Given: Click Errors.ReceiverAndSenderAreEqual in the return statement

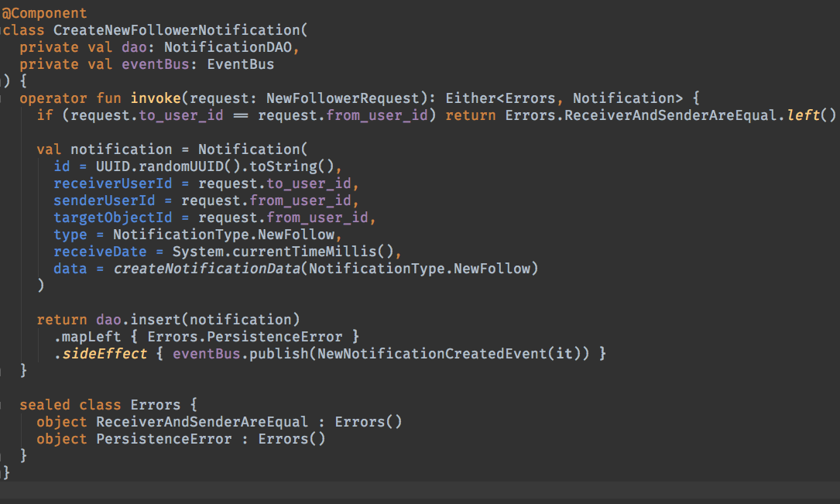Looking at the screenshot, I should point(641,115).
